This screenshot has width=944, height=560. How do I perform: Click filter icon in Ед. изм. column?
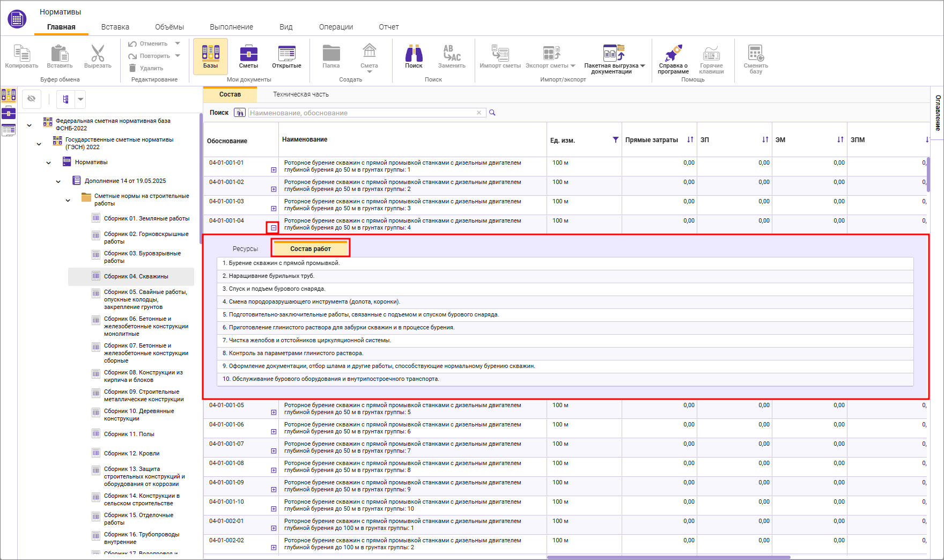click(615, 140)
